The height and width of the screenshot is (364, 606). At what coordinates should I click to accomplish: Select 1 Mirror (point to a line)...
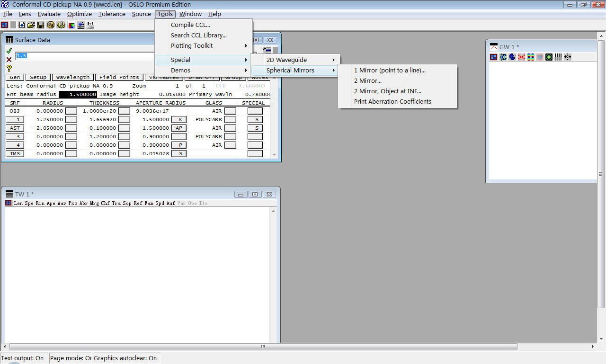point(398,70)
